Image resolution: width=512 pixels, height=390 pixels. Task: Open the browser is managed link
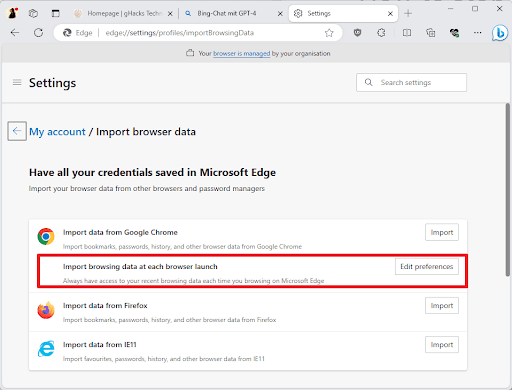point(242,54)
